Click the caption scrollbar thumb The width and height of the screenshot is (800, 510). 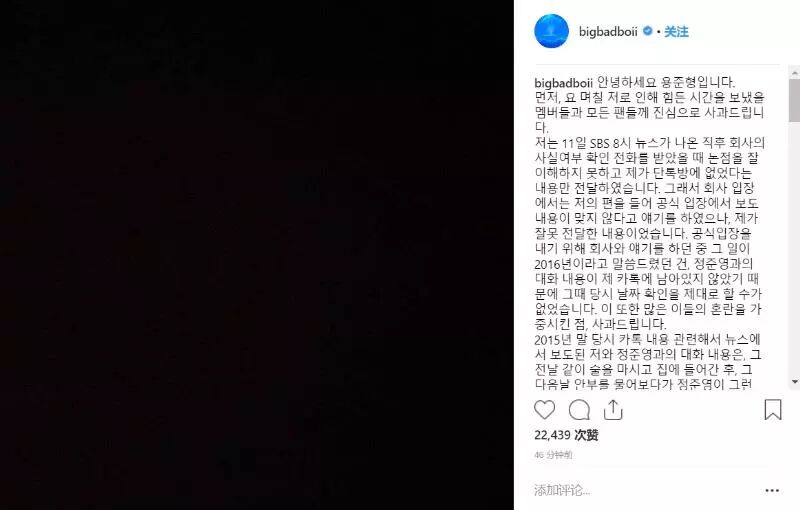tap(794, 100)
